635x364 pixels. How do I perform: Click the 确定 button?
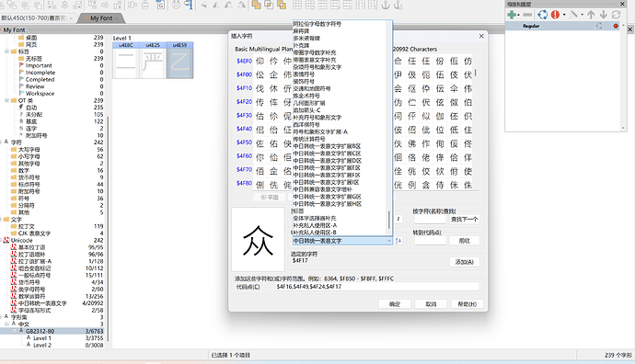pos(395,304)
